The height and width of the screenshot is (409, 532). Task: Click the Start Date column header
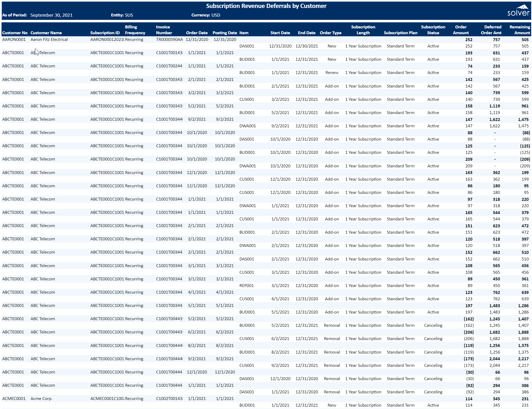pyautogui.click(x=280, y=33)
